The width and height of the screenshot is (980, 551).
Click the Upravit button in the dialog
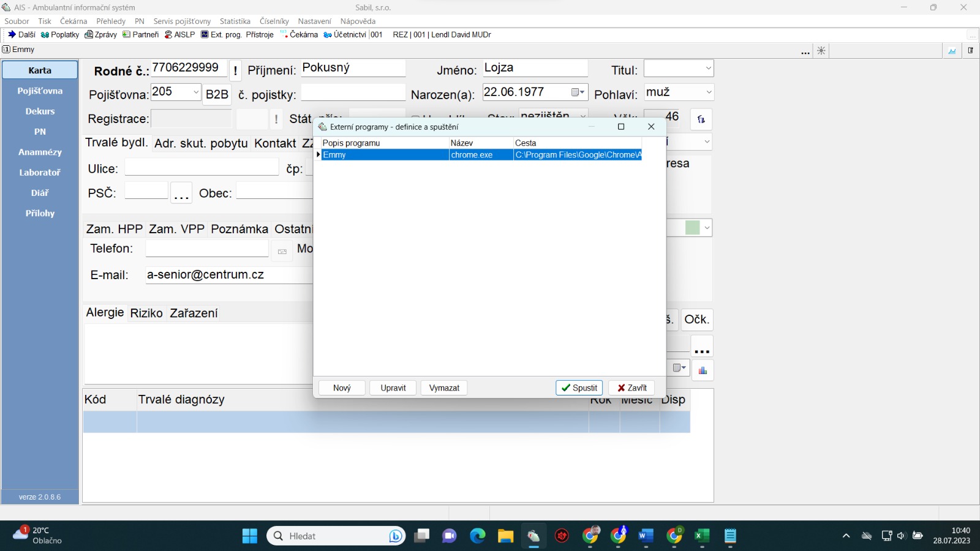393,388
